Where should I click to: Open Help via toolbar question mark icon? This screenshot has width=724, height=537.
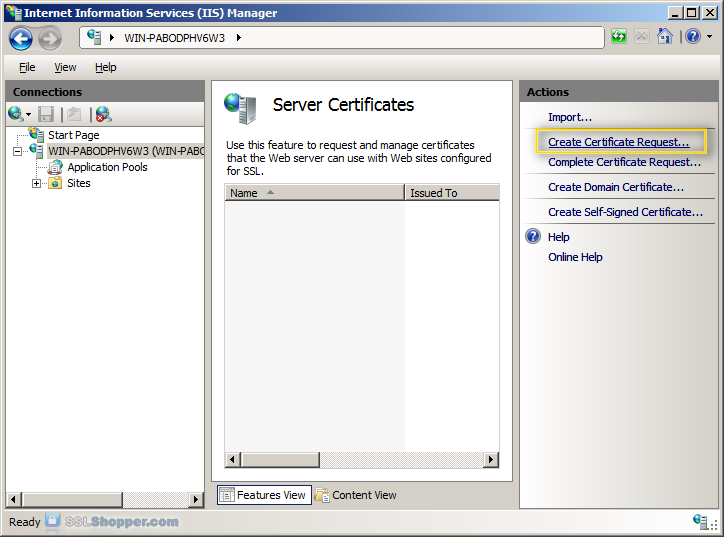pyautogui.click(x=693, y=36)
